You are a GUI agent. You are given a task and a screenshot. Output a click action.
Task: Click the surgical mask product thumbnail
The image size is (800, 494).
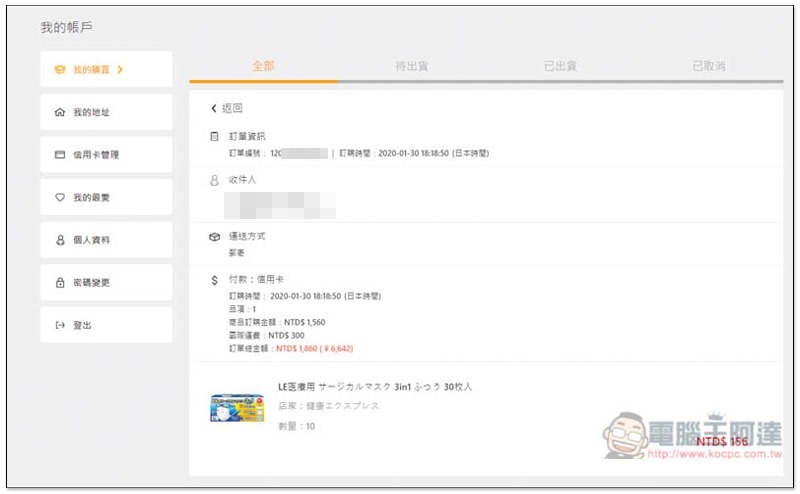(236, 407)
